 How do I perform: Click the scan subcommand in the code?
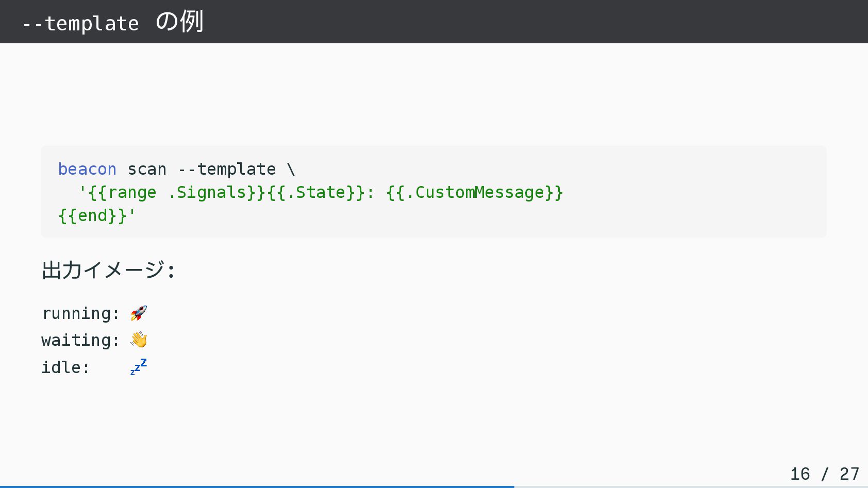147,169
